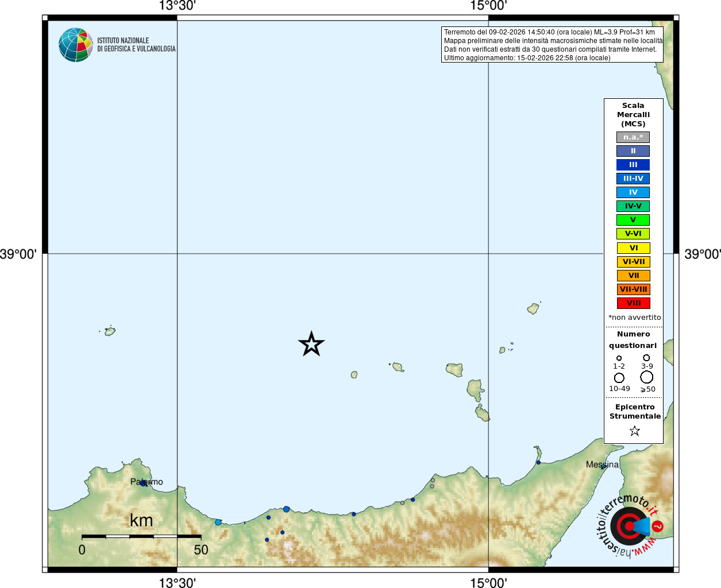
Task: Click the INGV globe logo
Action: pyautogui.click(x=76, y=45)
